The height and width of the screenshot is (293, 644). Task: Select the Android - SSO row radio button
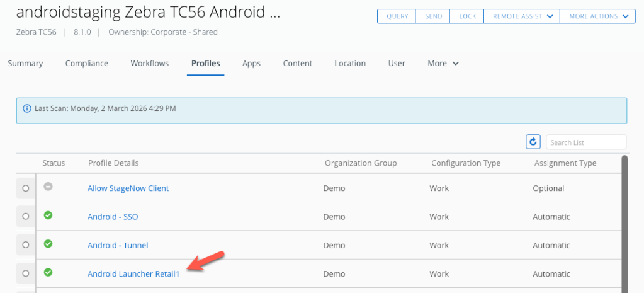pos(26,217)
